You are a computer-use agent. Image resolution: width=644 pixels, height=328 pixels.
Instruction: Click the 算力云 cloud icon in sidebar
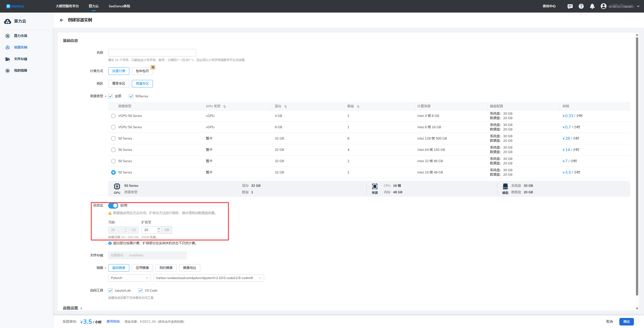[8, 21]
